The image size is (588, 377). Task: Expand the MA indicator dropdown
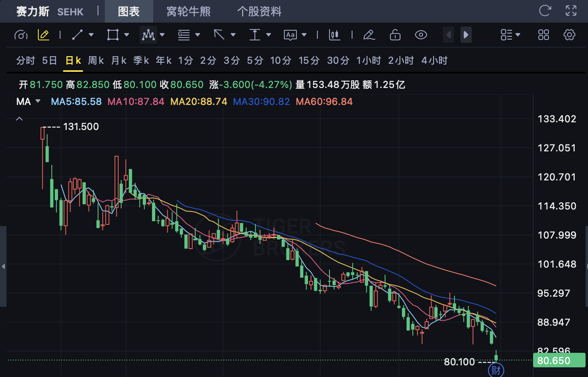click(x=38, y=101)
